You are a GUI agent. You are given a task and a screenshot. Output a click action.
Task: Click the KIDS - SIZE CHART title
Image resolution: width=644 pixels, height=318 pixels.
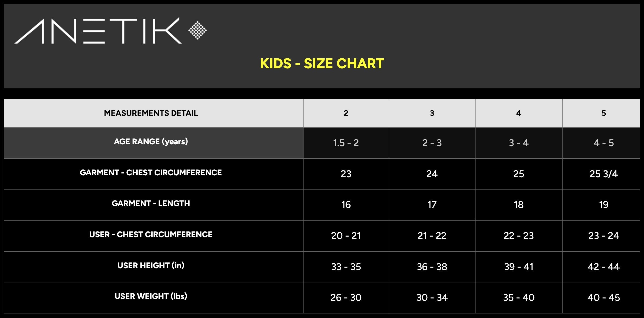(322, 64)
